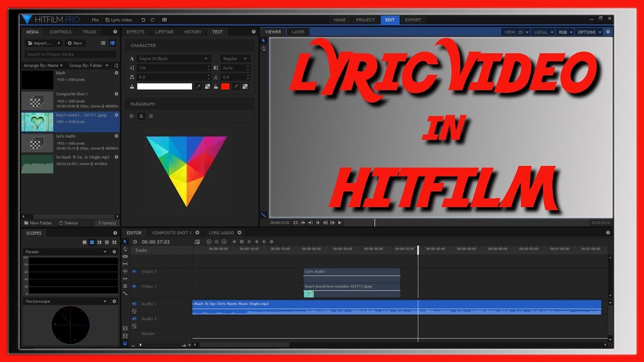The height and width of the screenshot is (362, 644).
Task: Toggle the four-scope grid layout
Action: click(114, 242)
